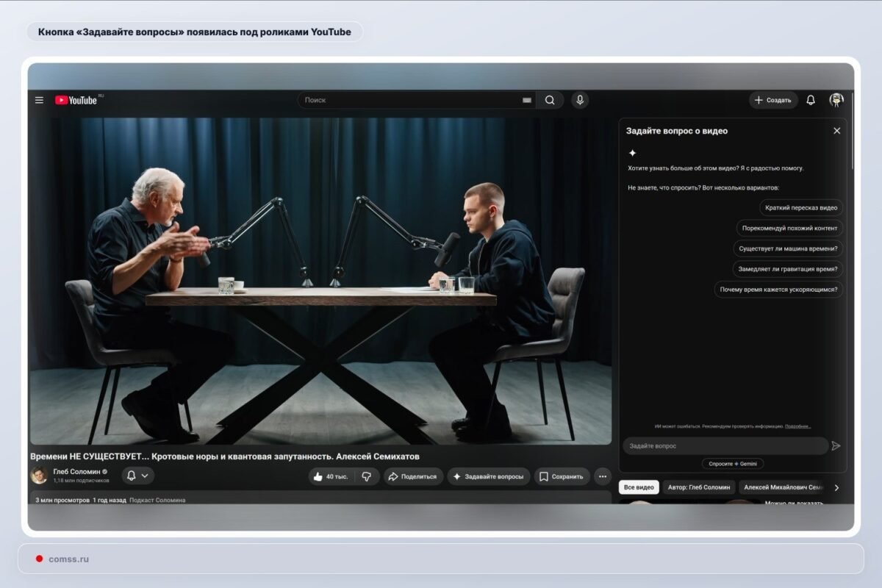Click the "Задавайте вопросы" button
Screen dimensions: 882x588
click(488, 476)
